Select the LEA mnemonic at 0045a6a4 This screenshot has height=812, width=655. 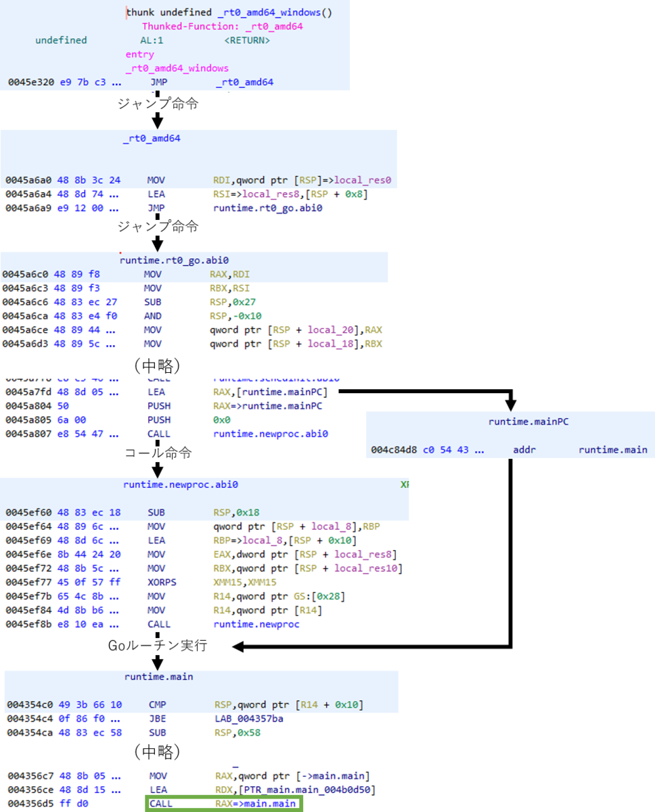click(x=155, y=194)
